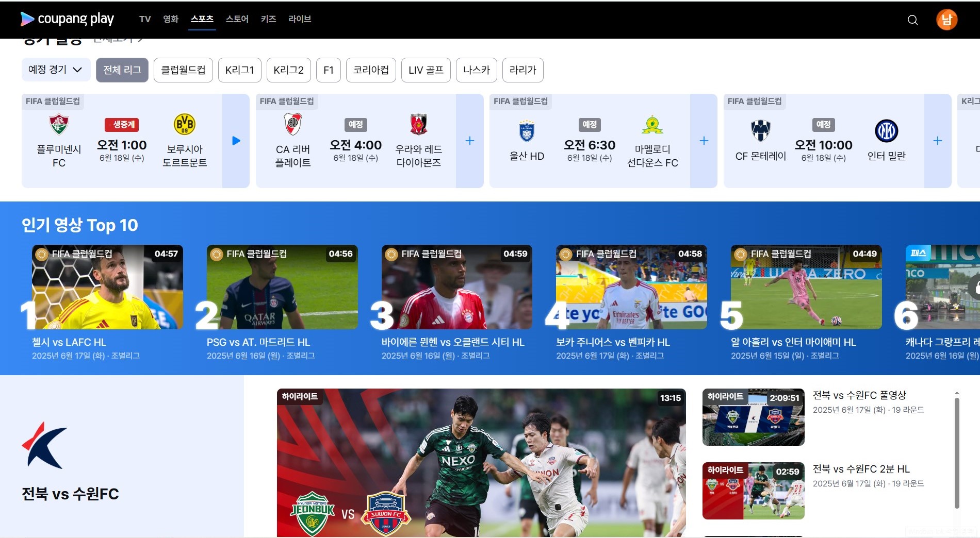The image size is (980, 538).
Task: Click the 오전 10:00 match time
Action: [x=824, y=145]
